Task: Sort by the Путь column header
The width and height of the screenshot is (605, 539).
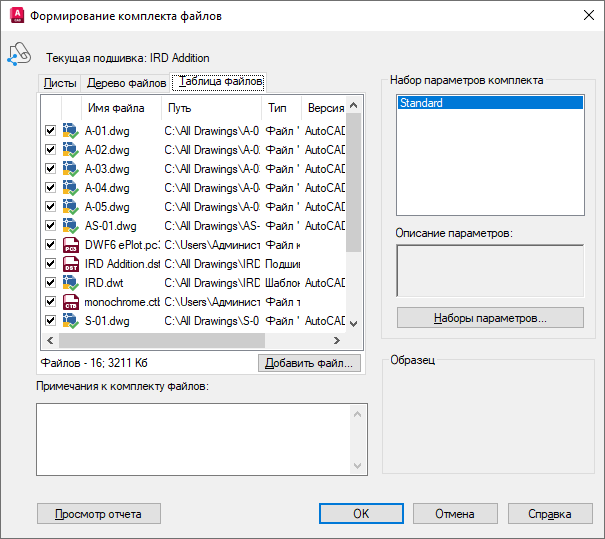Action: 180,108
